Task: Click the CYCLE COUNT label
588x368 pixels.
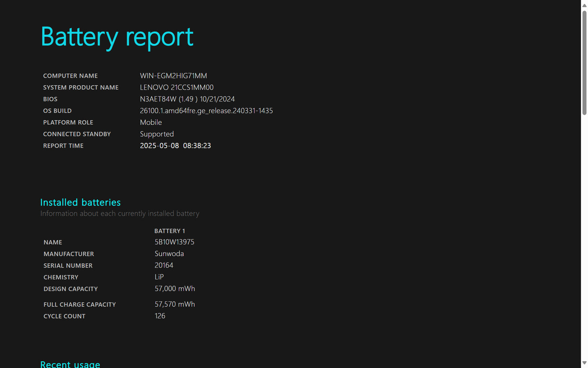Action: (64, 316)
